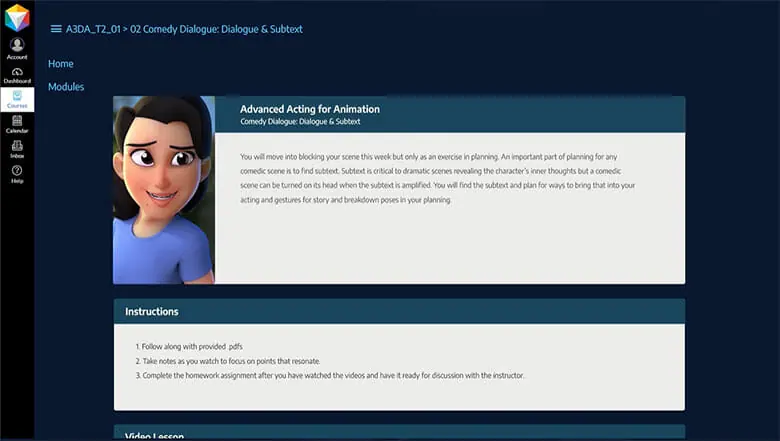Open the A3DA_T2_01 breadcrumb link
This screenshot has height=441, width=780.
[x=93, y=29]
